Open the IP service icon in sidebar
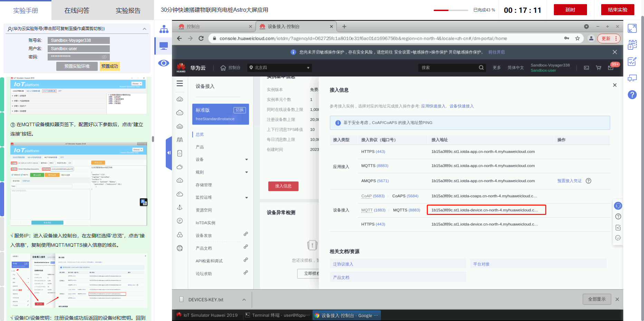Screen dimensions: 644x321 (180, 221)
